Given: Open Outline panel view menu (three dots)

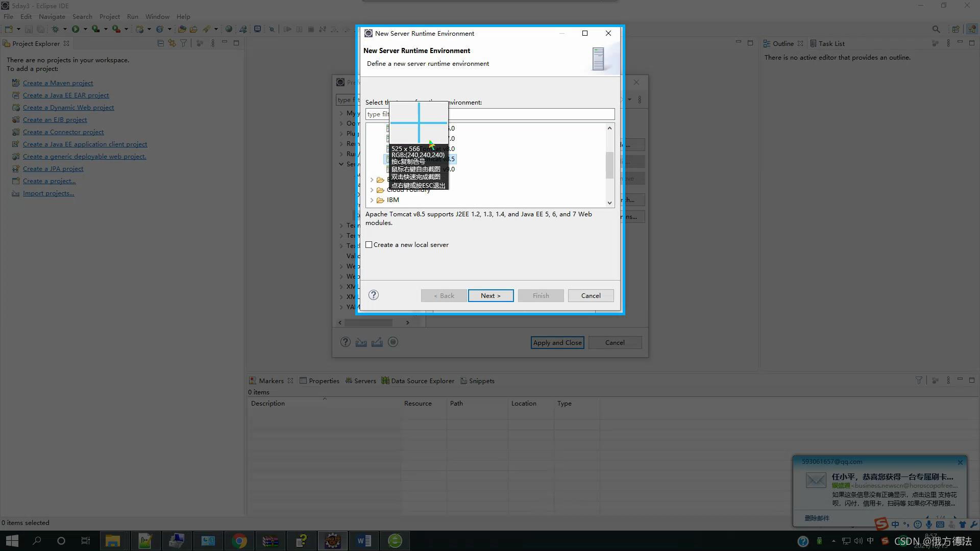Looking at the screenshot, I should click(948, 43).
